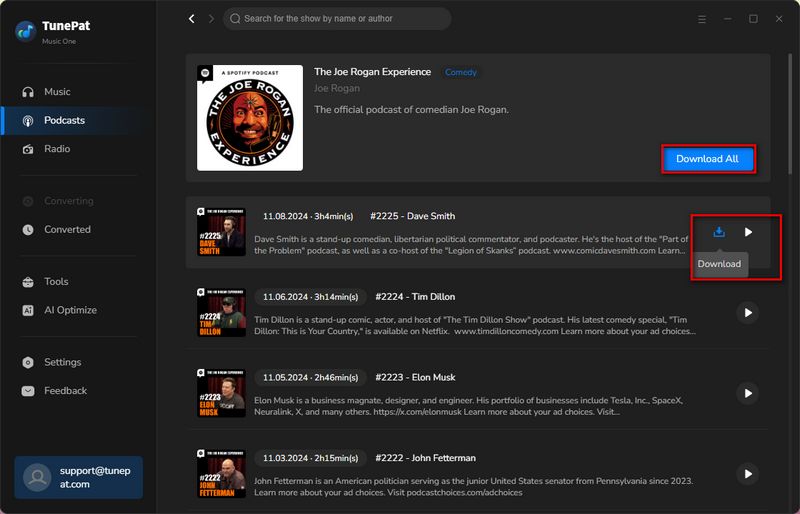Image resolution: width=800 pixels, height=514 pixels.
Task: Open the Music section in sidebar
Action: click(x=57, y=92)
